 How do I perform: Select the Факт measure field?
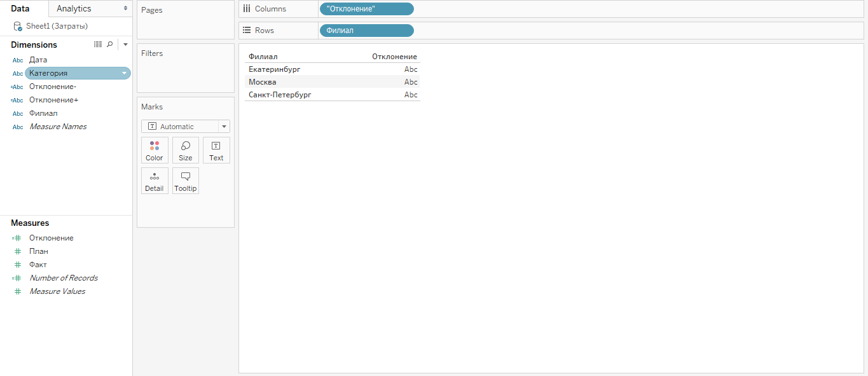pos(38,265)
